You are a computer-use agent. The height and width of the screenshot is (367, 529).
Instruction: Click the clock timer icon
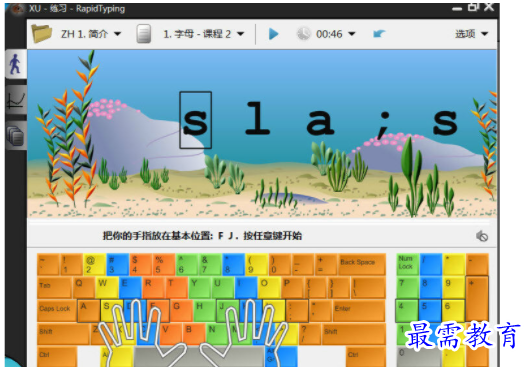click(x=303, y=34)
